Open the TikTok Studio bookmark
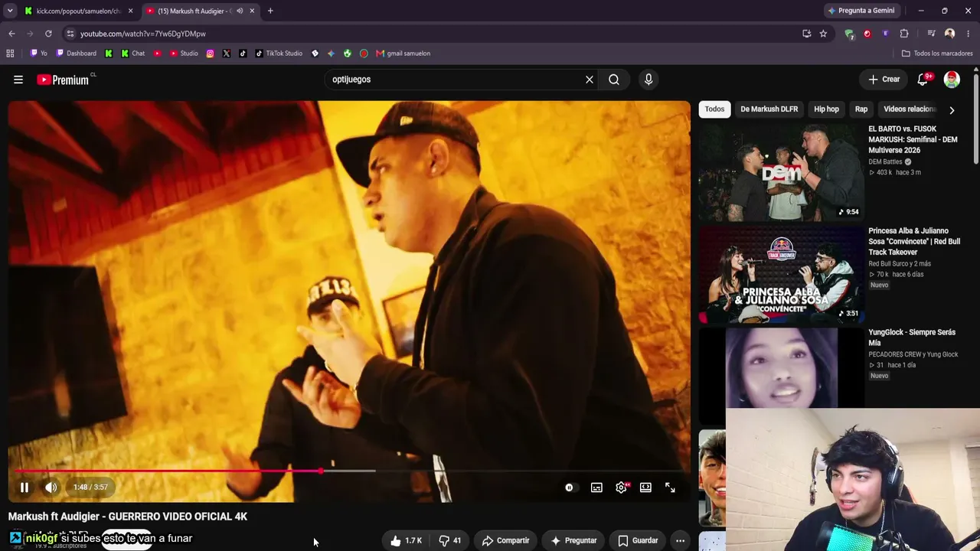This screenshot has width=980, height=551. tap(279, 54)
